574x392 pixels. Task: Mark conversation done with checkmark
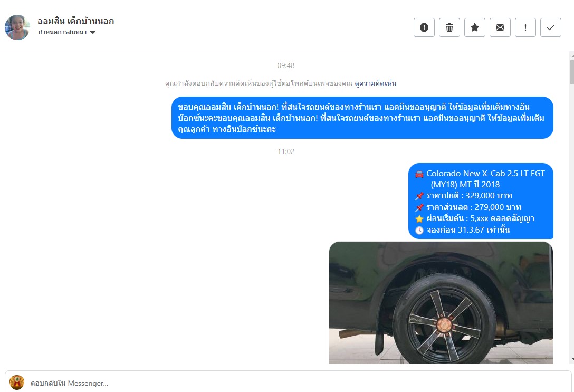click(551, 27)
